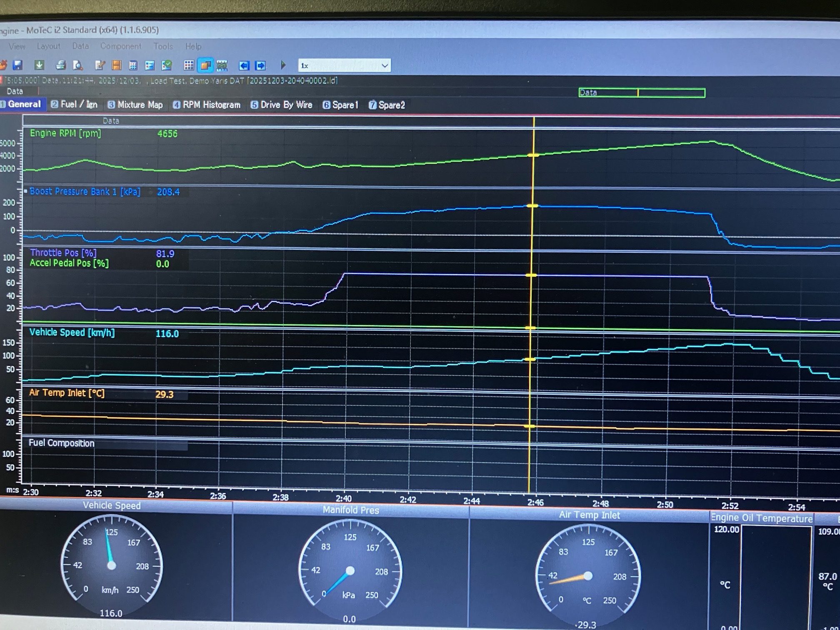Click the save (floppy disk) icon
Image resolution: width=840 pixels, height=630 pixels.
click(x=17, y=65)
